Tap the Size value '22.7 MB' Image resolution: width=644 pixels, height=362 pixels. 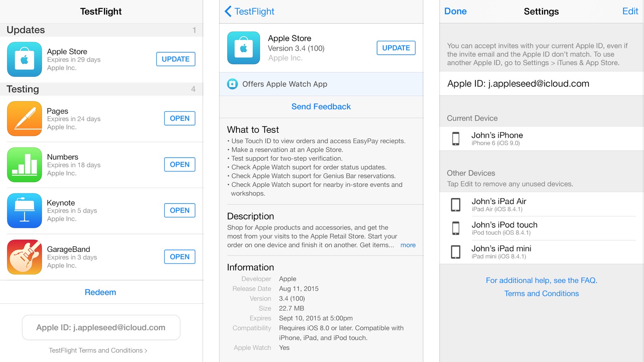[x=292, y=309]
